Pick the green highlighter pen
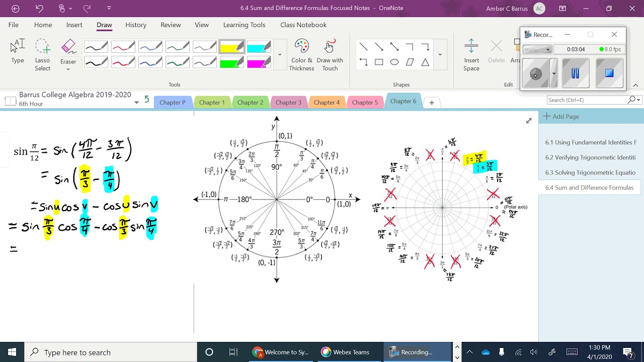The width and height of the screenshot is (644, 362). pos(231,63)
